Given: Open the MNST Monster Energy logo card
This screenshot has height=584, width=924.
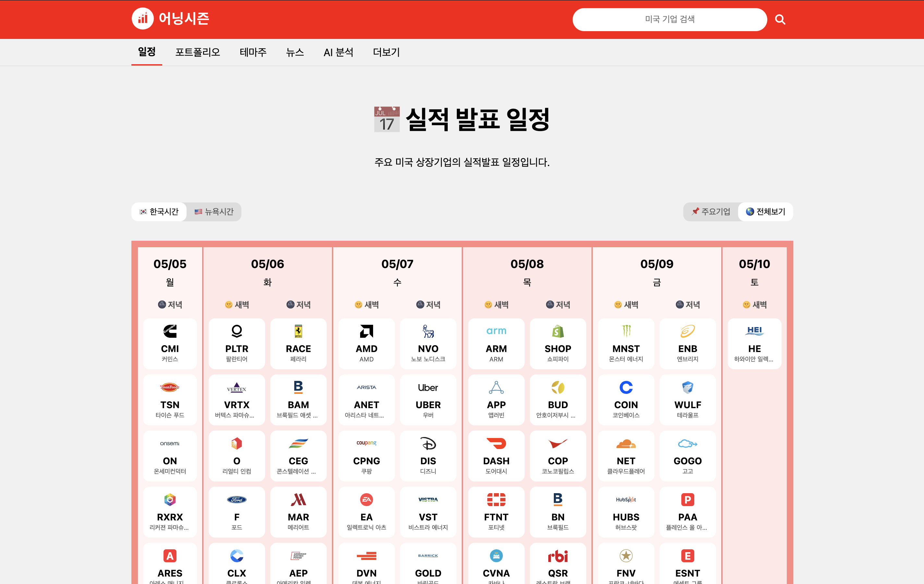Looking at the screenshot, I should [626, 343].
